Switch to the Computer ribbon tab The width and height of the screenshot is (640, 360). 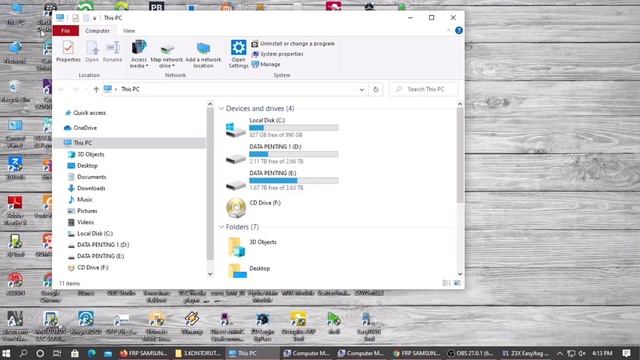point(97,31)
